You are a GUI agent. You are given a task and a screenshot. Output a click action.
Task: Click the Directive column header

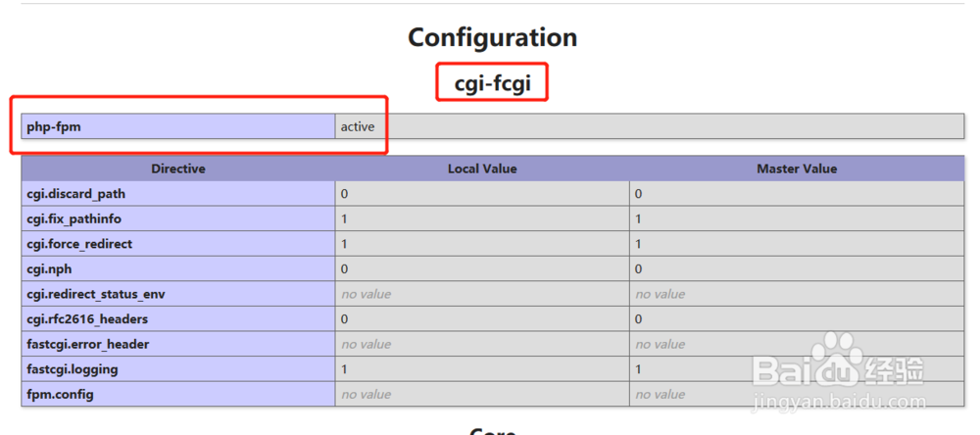(x=178, y=169)
